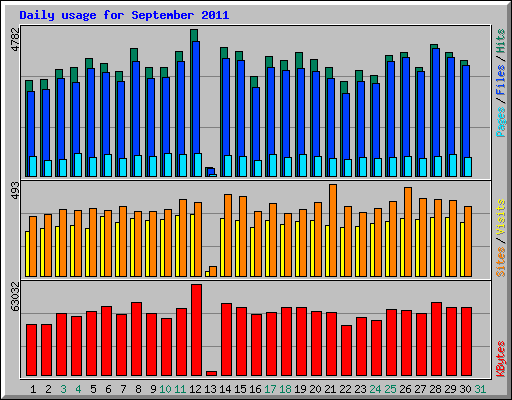Viewport: 512px width, 400px height.
Task: Click green weekend day 18 label
Action: (x=285, y=389)
